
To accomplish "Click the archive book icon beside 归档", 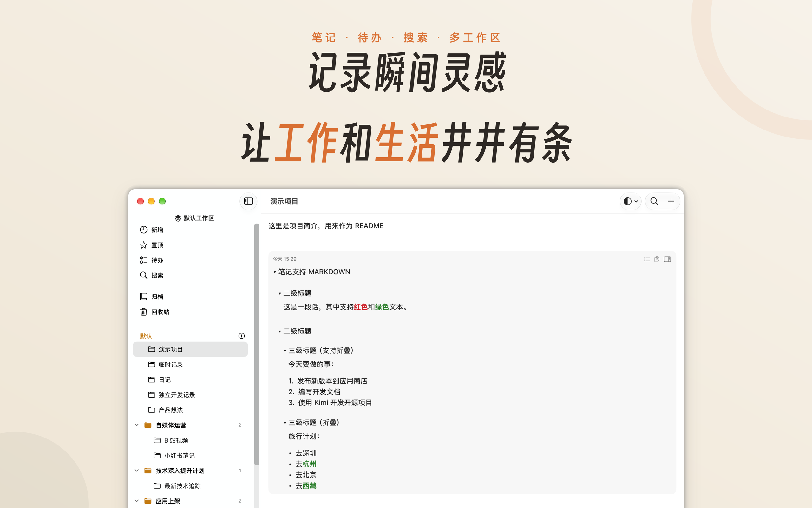I will point(144,296).
